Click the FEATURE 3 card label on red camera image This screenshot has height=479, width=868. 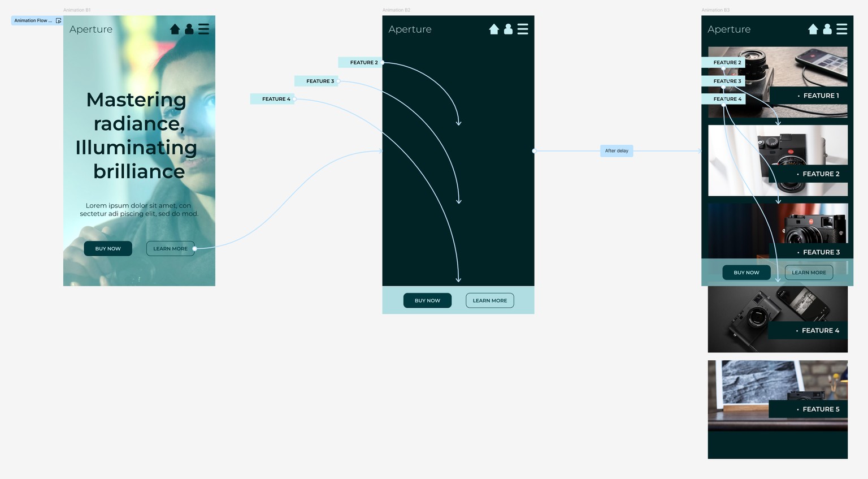click(809, 252)
